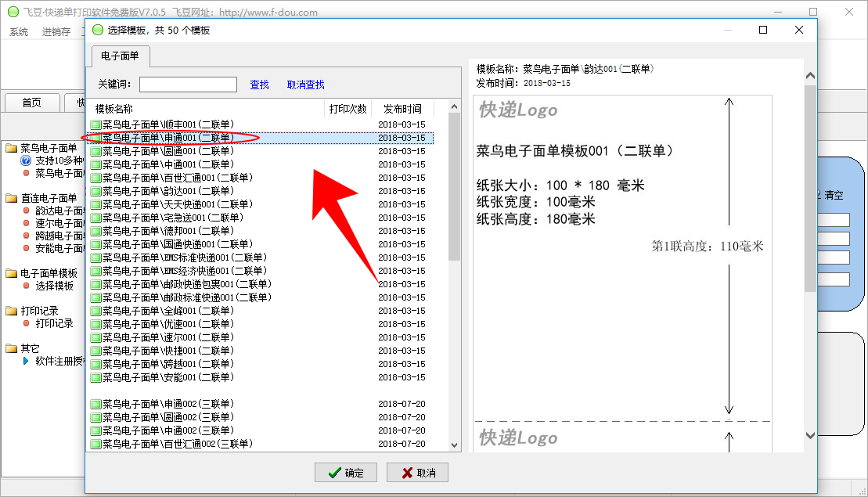Click the red bullet icon beside 选择模板
The height and width of the screenshot is (497, 868).
tap(26, 286)
